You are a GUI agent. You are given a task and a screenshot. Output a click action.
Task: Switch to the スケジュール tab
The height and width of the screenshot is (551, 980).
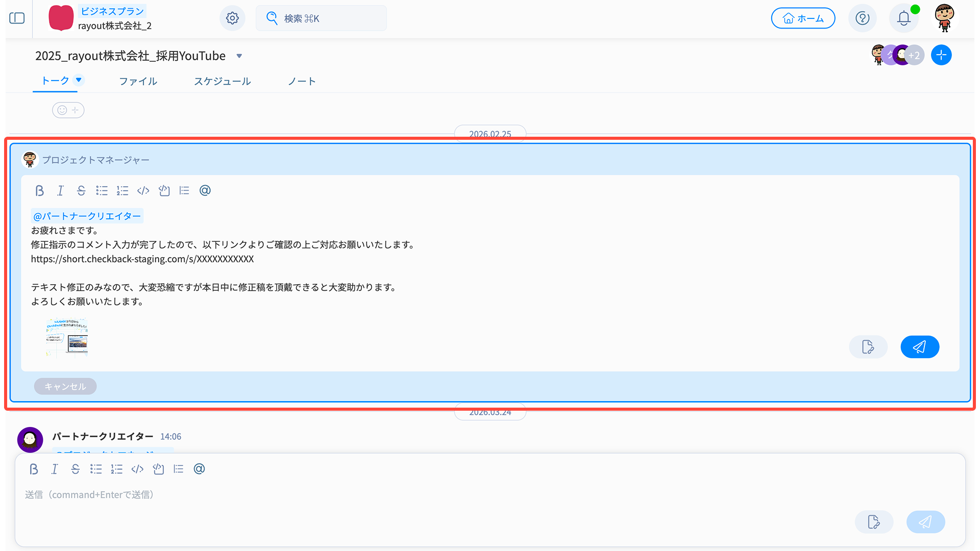[222, 81]
